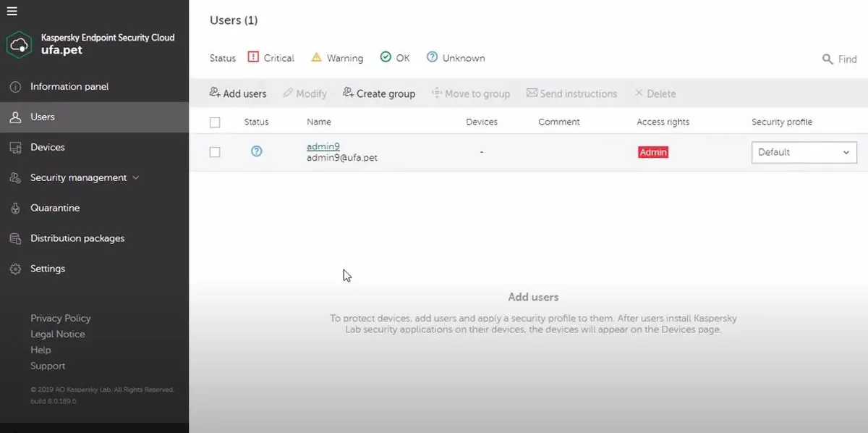Viewport: 868px width, 433px height.
Task: Open the Default security profile dropdown
Action: pyautogui.click(x=804, y=152)
